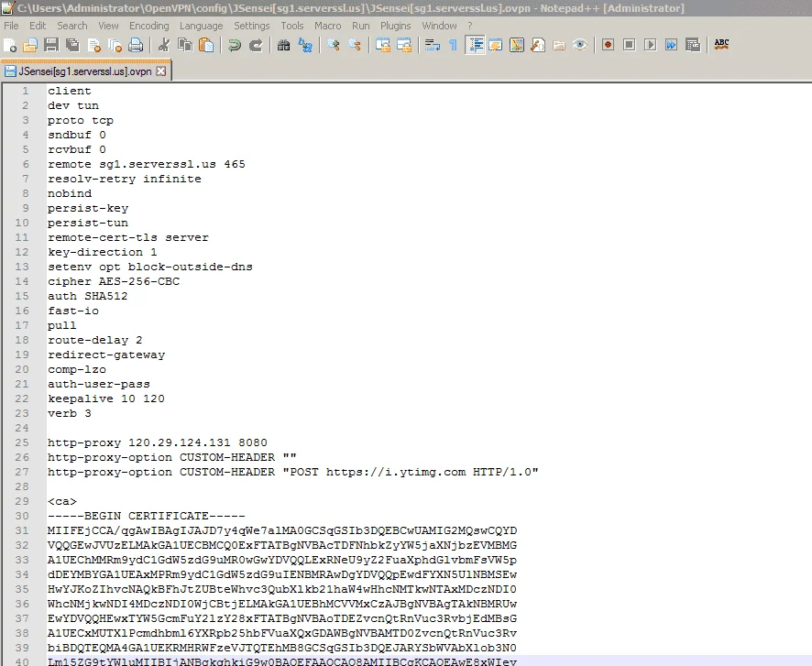
Task: Click Save Current Recorded Macro icon
Action: click(x=692, y=45)
